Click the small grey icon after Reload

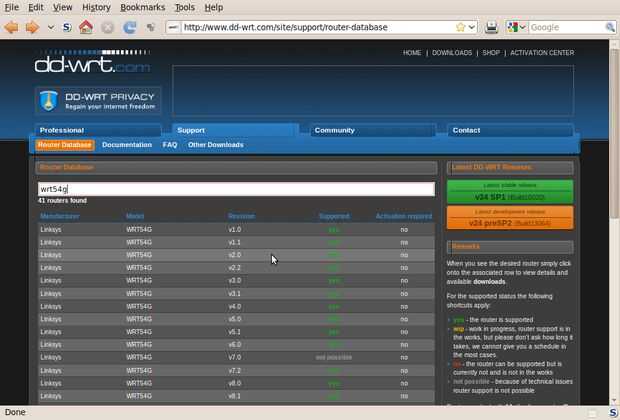tap(150, 27)
